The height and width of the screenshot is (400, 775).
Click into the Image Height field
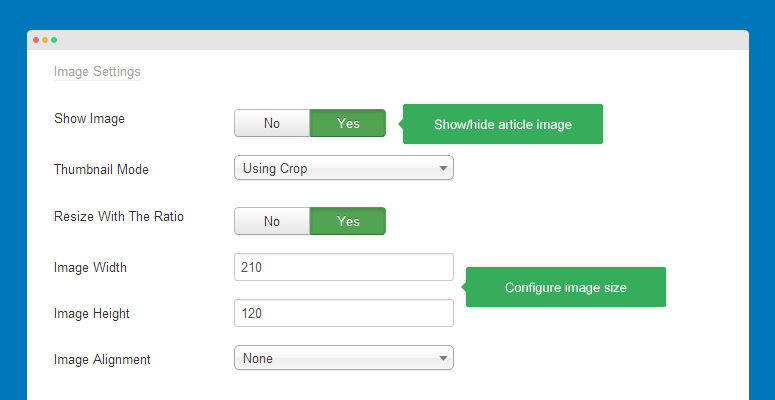344,313
